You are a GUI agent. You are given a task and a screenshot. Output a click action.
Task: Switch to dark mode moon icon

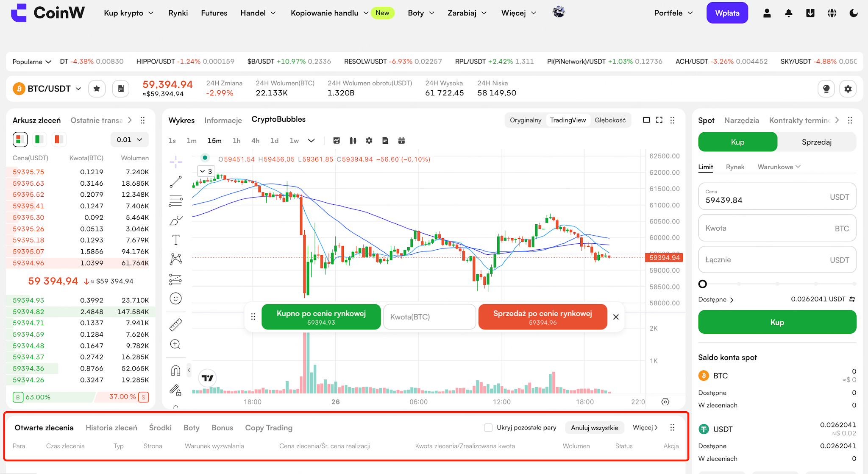pyautogui.click(x=854, y=13)
